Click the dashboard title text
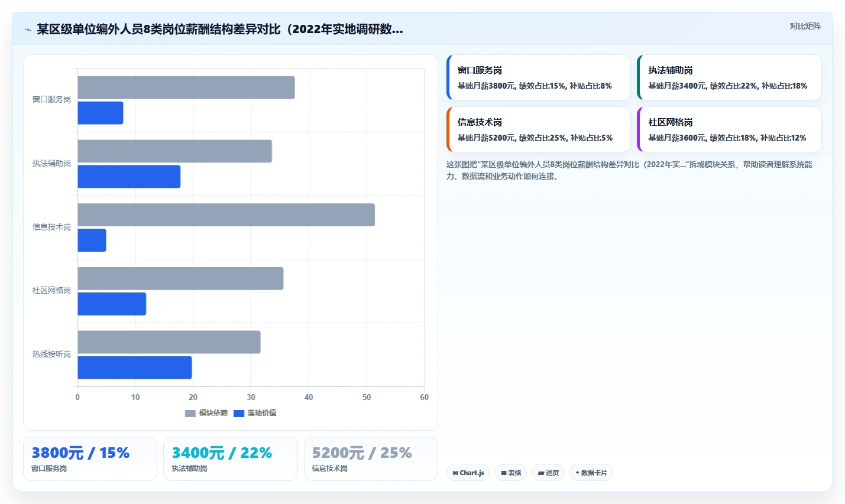Image resolution: width=845 pixels, height=504 pixels. 220,29
